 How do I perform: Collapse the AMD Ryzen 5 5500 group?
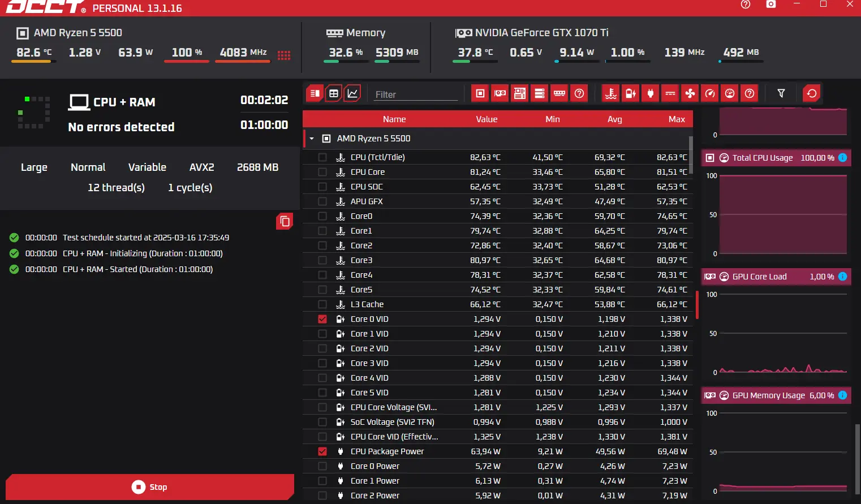click(312, 139)
